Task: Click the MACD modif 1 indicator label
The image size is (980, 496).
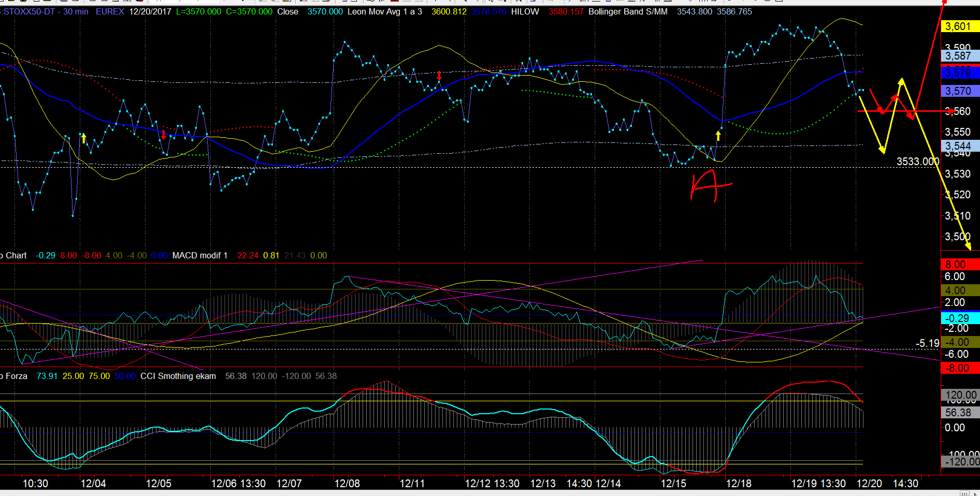Action: 200,255
